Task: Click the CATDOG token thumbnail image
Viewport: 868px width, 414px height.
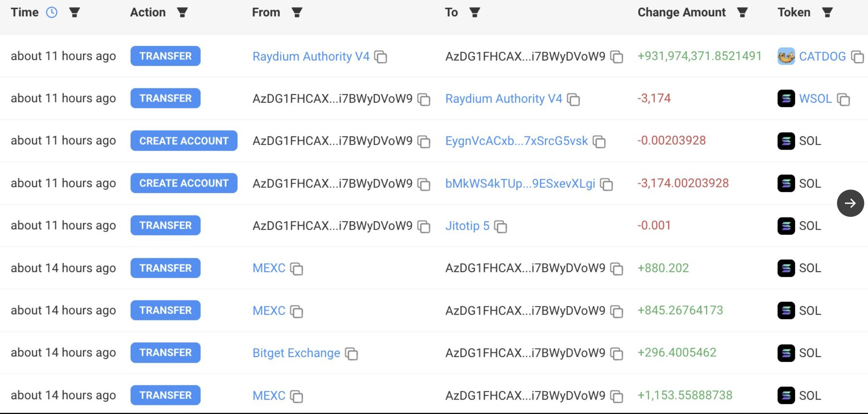Action: (x=786, y=56)
